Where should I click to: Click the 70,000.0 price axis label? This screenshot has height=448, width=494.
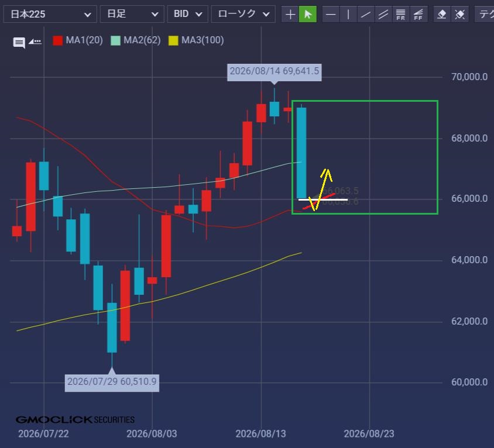coord(469,77)
